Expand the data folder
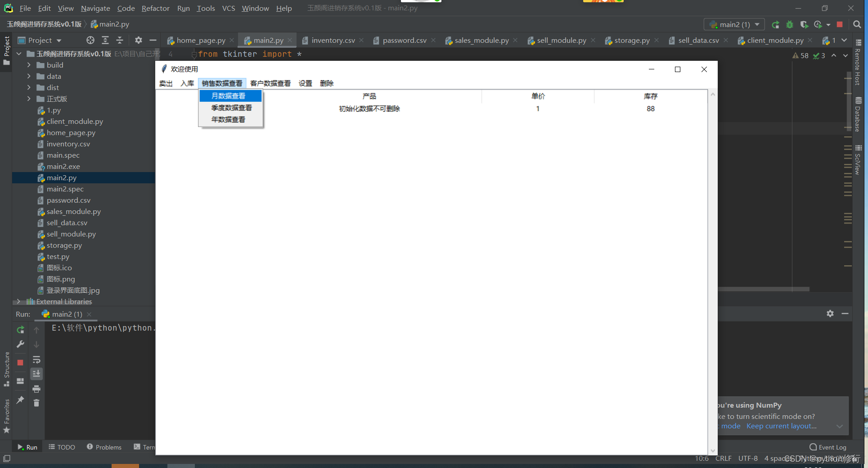This screenshot has height=468, width=868. point(29,76)
